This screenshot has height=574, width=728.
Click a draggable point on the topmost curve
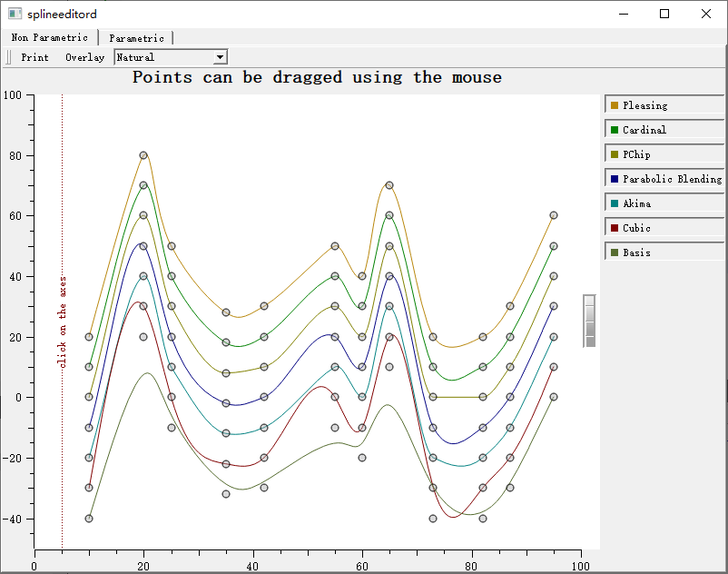click(x=142, y=154)
